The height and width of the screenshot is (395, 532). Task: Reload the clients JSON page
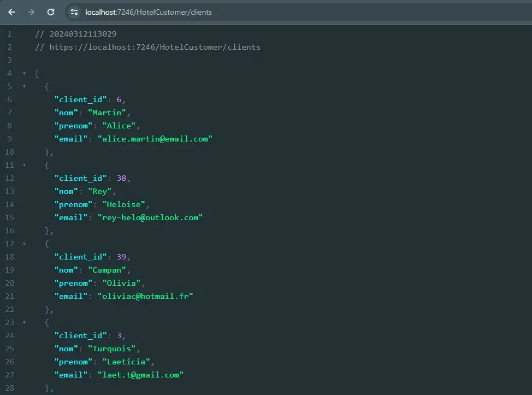(51, 11)
